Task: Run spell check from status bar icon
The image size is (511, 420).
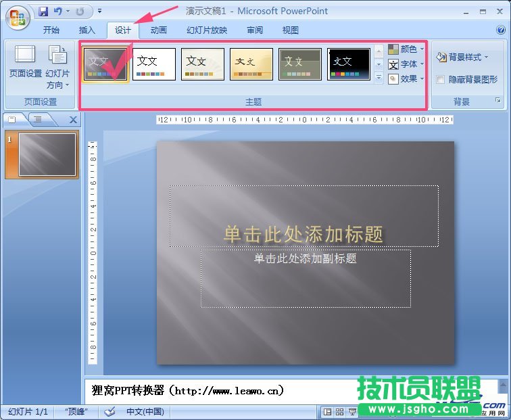Action: [109, 412]
